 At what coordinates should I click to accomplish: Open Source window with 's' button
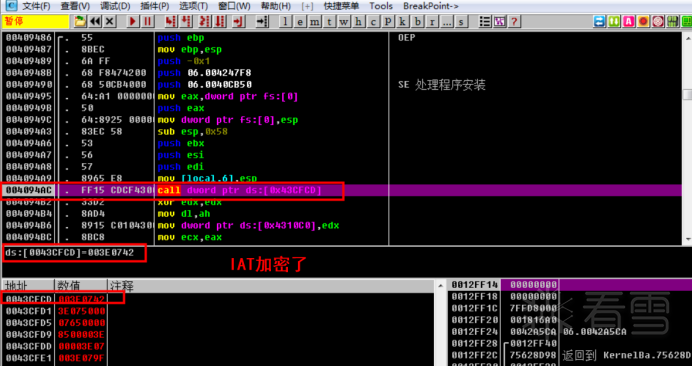461,21
